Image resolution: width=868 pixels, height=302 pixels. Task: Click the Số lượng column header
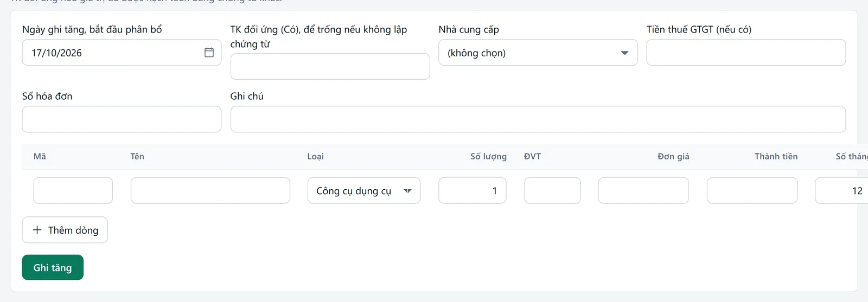tap(488, 156)
